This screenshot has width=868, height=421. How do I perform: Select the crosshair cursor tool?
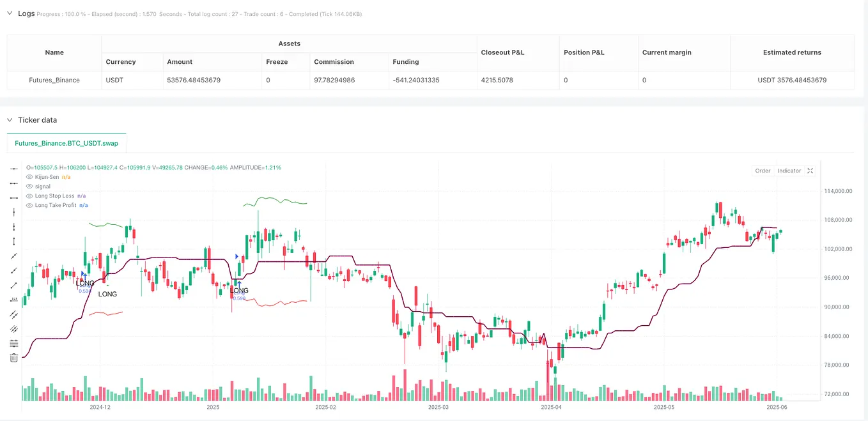tap(13, 169)
